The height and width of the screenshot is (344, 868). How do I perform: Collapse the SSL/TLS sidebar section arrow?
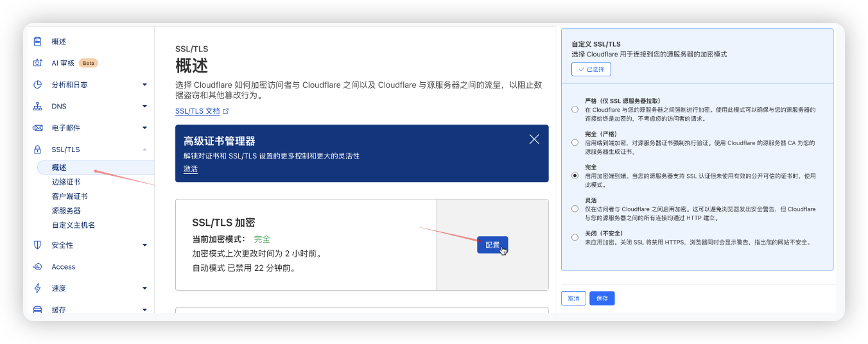pos(144,150)
